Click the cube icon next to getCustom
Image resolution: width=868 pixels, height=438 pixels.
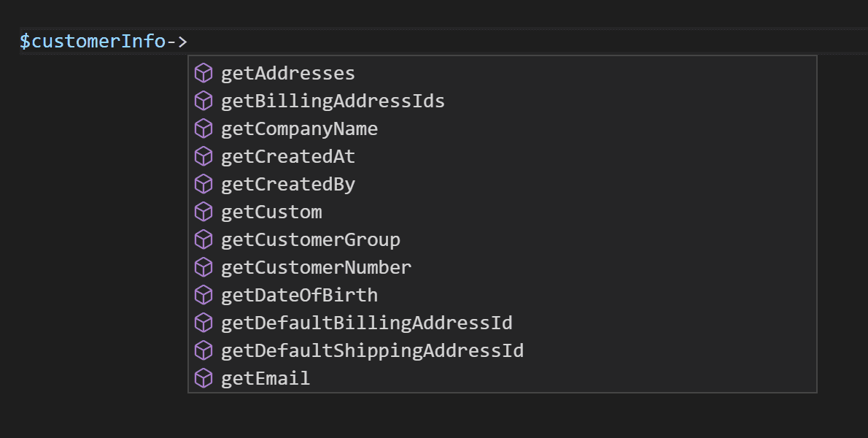203,212
